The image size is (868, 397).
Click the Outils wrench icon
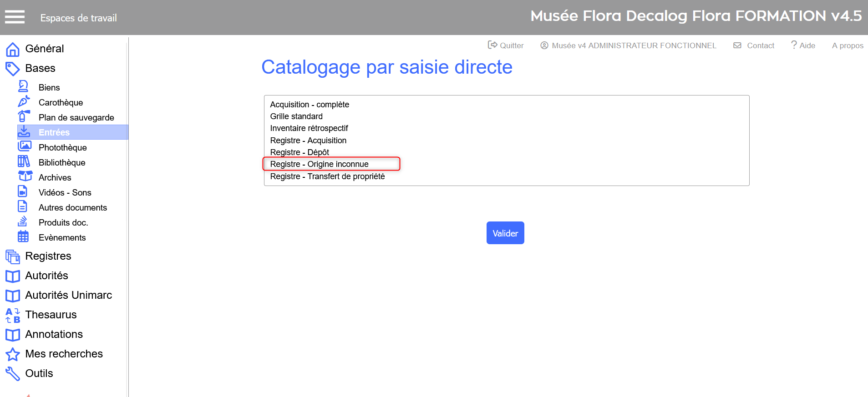click(13, 374)
